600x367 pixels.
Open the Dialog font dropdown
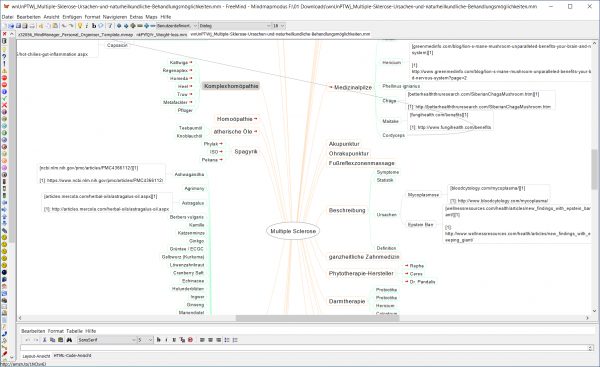pos(235,26)
